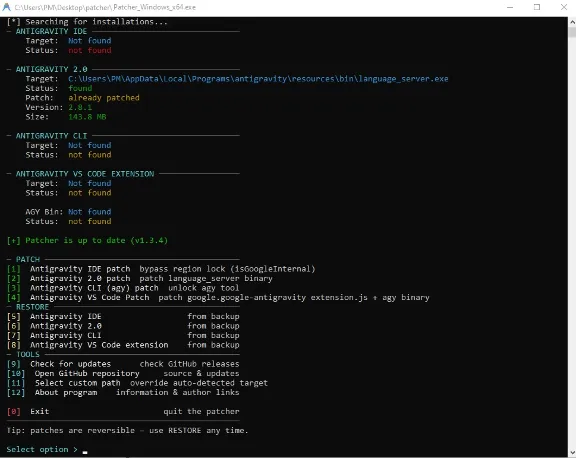The height and width of the screenshot is (458, 576).
Task: Click the scrollbar up arrow
Action: (x=572, y=21)
